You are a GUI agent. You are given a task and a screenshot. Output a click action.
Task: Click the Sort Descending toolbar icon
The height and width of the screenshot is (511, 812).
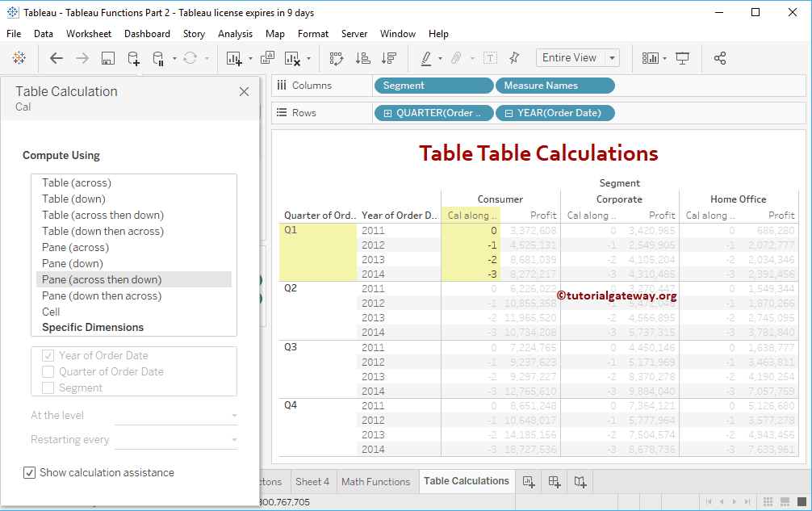click(x=389, y=58)
